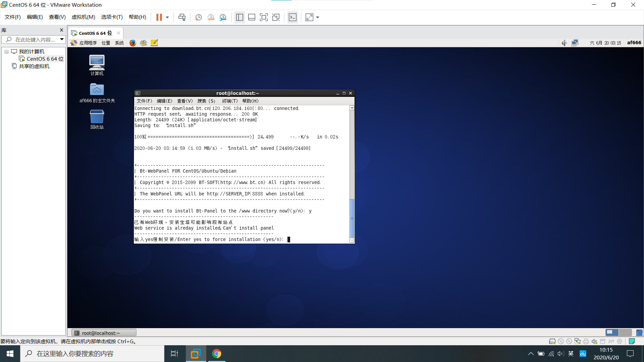Pause the virtual machine with the orange button
644x362 pixels.
(x=159, y=17)
